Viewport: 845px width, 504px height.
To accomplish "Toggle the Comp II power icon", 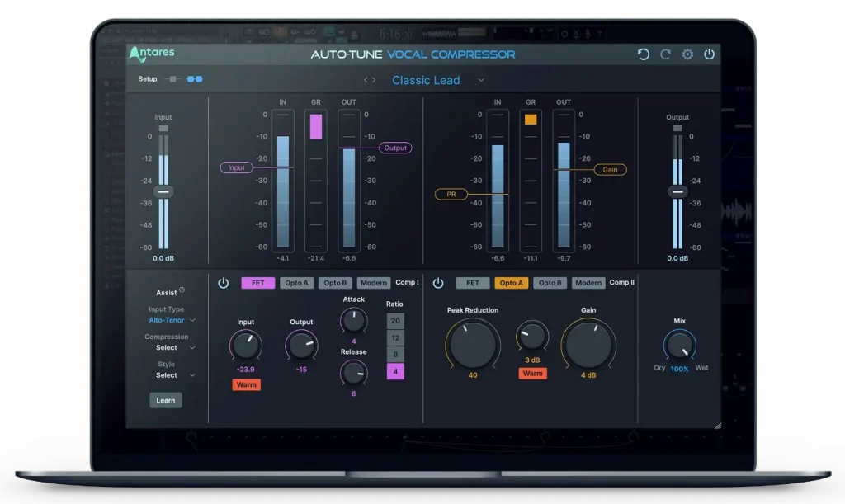I will coord(439,282).
